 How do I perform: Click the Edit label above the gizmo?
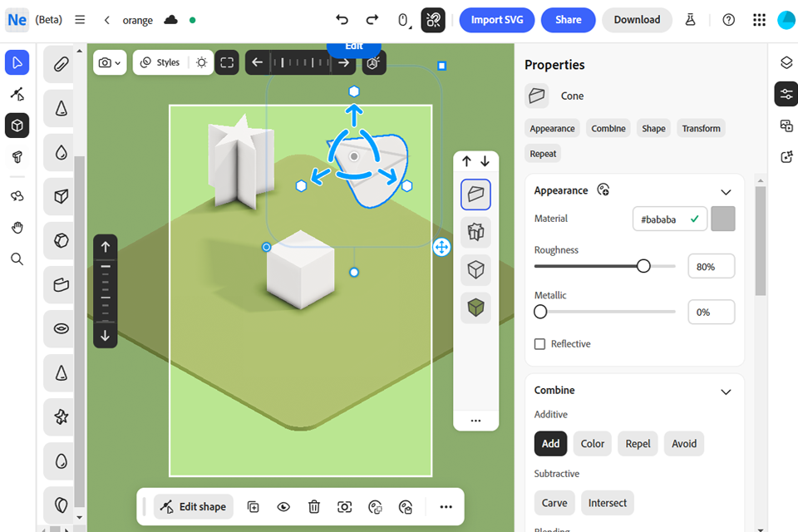click(354, 48)
